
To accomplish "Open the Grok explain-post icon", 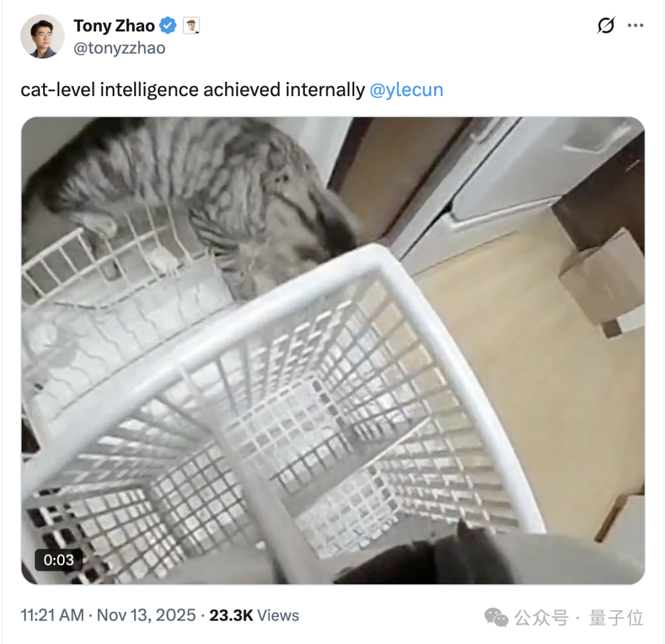I will pyautogui.click(x=606, y=25).
